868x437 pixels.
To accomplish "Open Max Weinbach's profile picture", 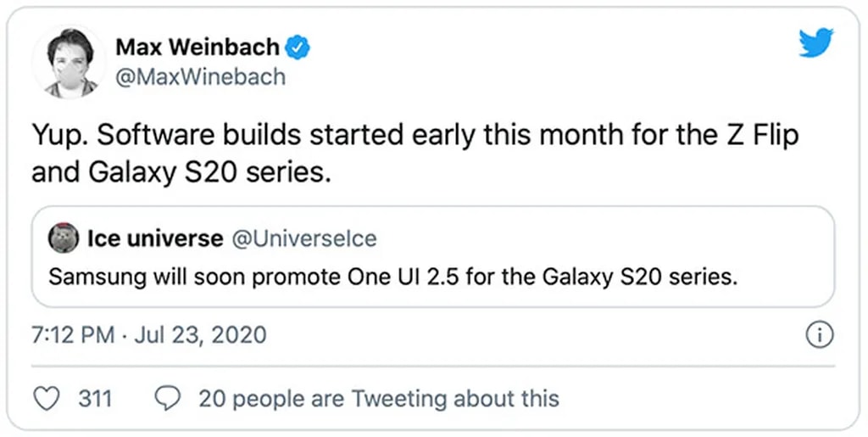I will point(68,63).
